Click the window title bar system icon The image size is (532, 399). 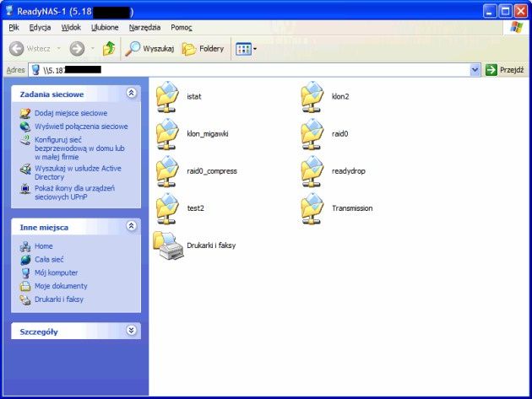click(x=9, y=11)
